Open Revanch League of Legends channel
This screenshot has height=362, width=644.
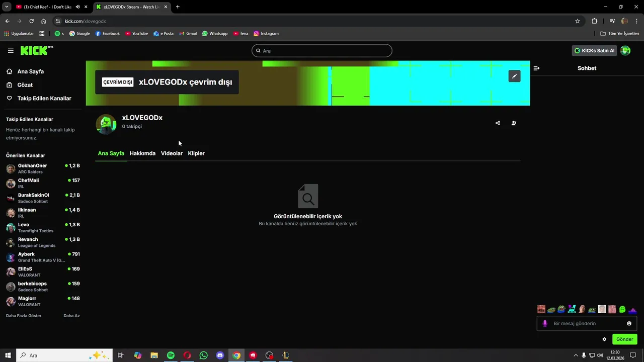(x=43, y=242)
